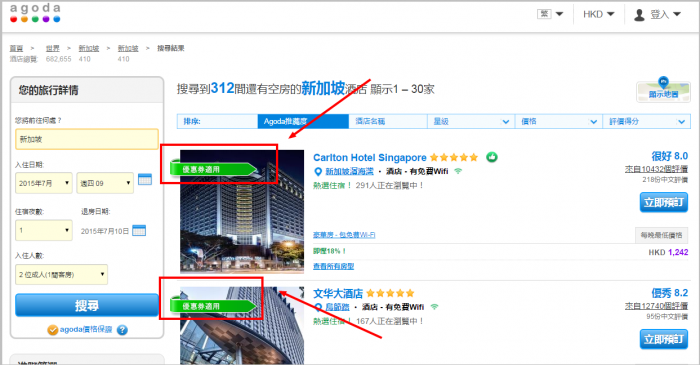700x365 pixels.
Task: Click Carlton Hotel 立即預訂 book button
Action: coord(663,202)
